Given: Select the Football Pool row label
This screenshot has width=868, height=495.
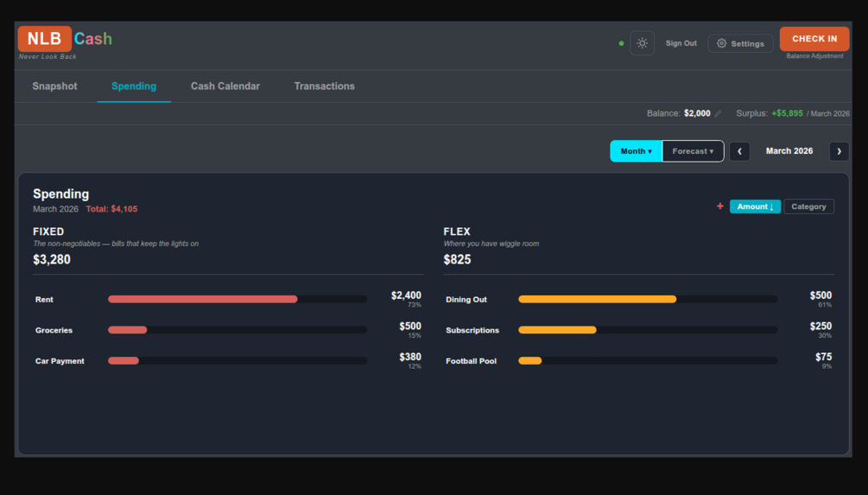Looking at the screenshot, I should tap(471, 361).
